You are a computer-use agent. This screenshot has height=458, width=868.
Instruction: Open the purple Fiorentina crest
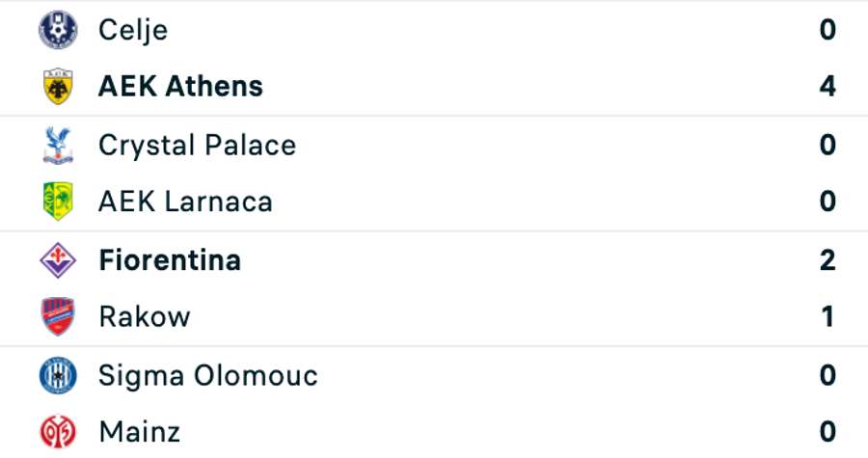coord(58,260)
